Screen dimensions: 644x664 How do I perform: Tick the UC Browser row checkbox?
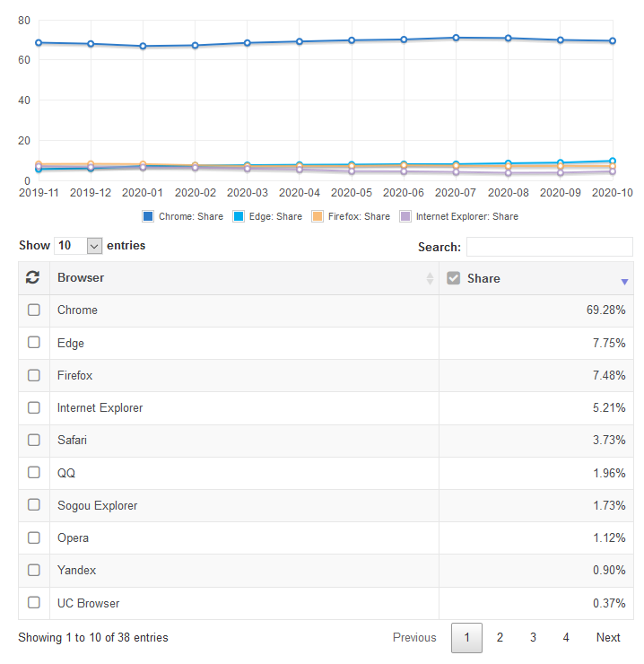[34, 603]
